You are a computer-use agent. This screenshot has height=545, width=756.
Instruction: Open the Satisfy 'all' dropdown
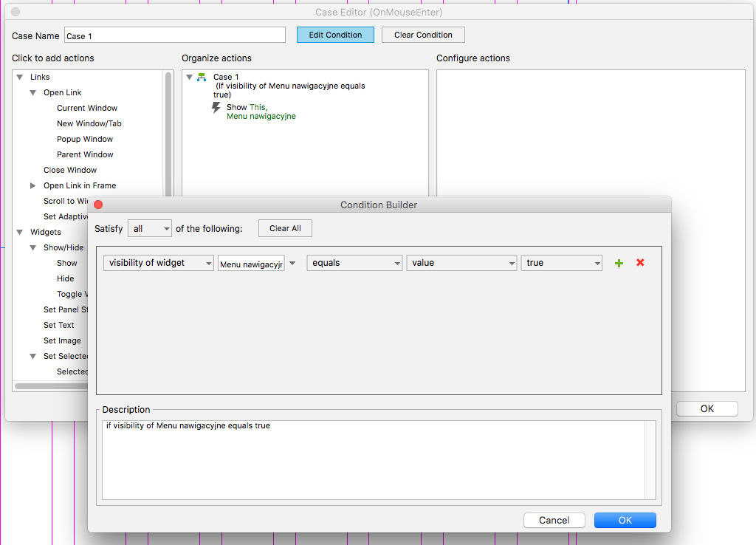click(x=149, y=228)
